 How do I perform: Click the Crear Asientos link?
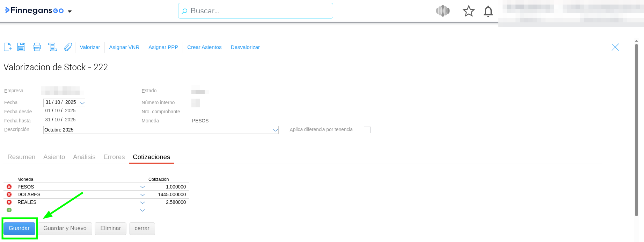(204, 47)
